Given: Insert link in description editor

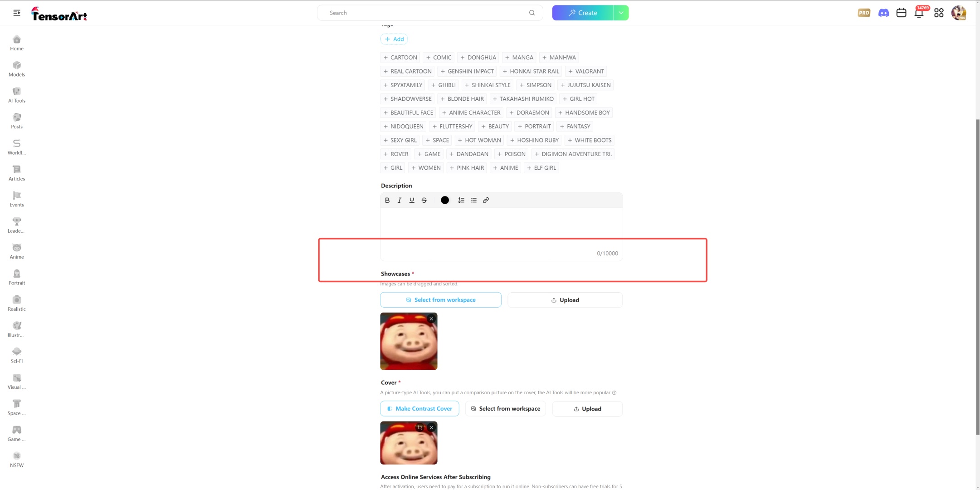Looking at the screenshot, I should click(486, 200).
